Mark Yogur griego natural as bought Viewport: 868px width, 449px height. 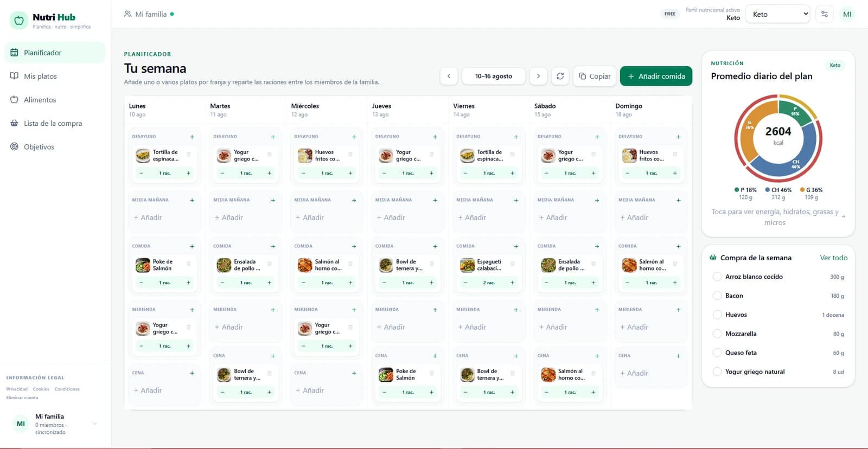click(717, 371)
